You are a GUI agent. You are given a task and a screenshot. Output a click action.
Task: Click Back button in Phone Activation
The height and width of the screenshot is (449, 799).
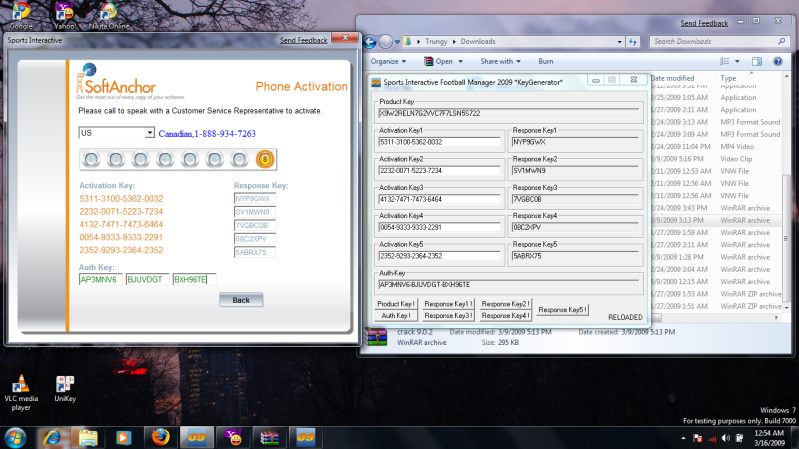tap(241, 300)
